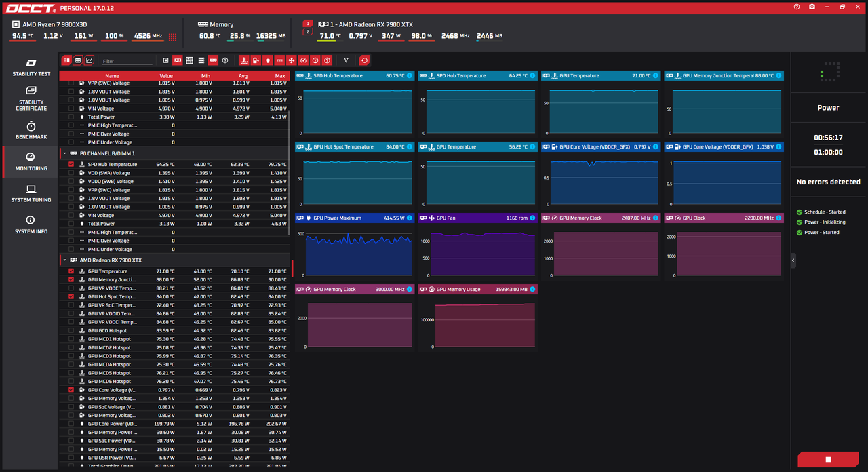Open the Stability Test section

click(31, 67)
